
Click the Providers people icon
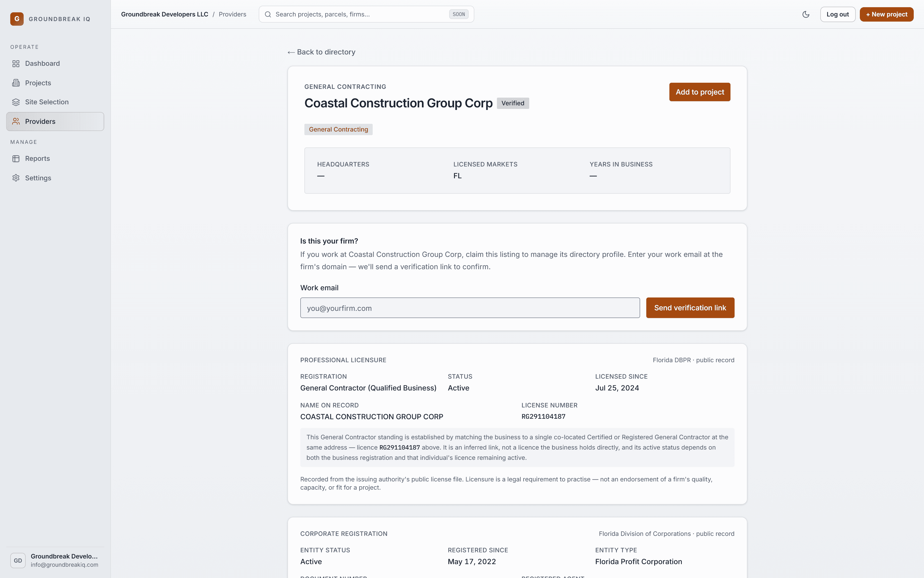16,122
